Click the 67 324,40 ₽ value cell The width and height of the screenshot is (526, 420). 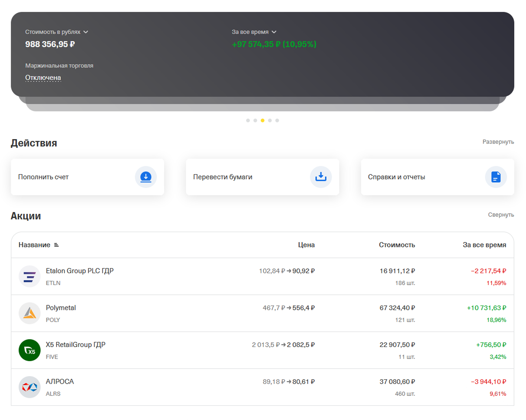click(397, 308)
